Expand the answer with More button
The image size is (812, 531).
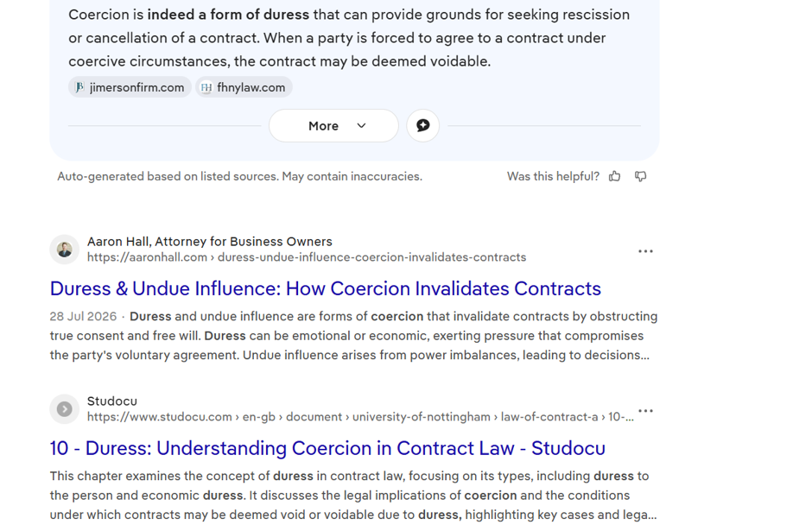(x=333, y=126)
